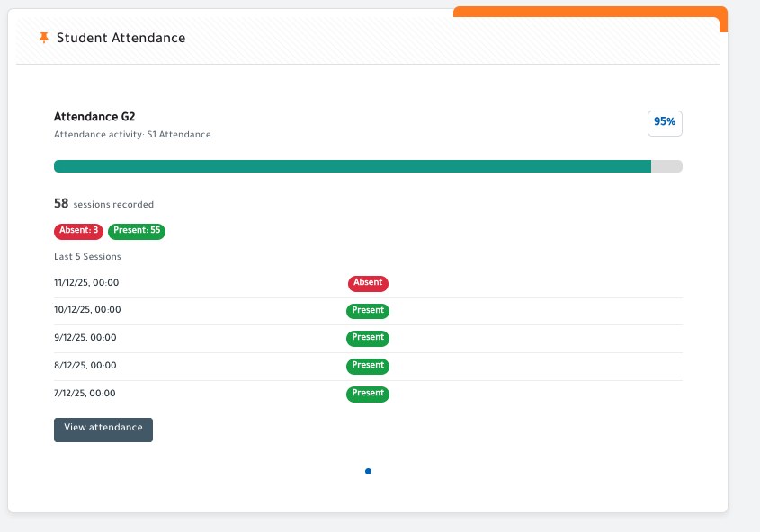760x532 pixels.
Task: Click the Absent badge for 11/12/25 session
Action: 368,283
